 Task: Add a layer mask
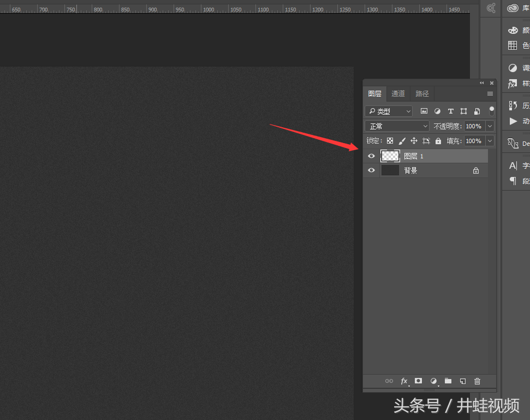coord(419,381)
